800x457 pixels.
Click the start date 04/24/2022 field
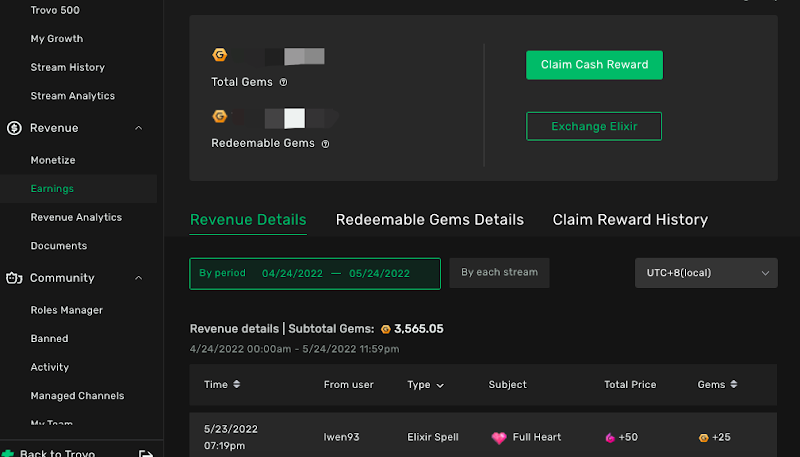[292, 274]
